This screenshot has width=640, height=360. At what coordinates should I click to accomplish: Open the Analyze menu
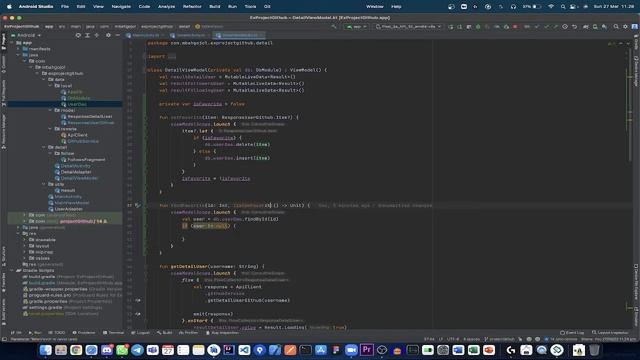click(x=166, y=7)
